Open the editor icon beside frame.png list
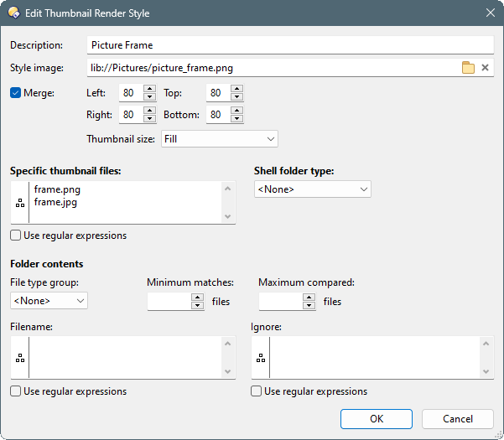Screen dimensions: 504x440 [x=20, y=203]
